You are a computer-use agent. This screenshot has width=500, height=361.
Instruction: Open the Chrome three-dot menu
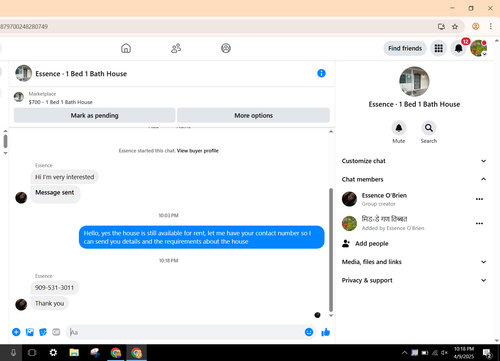click(491, 26)
